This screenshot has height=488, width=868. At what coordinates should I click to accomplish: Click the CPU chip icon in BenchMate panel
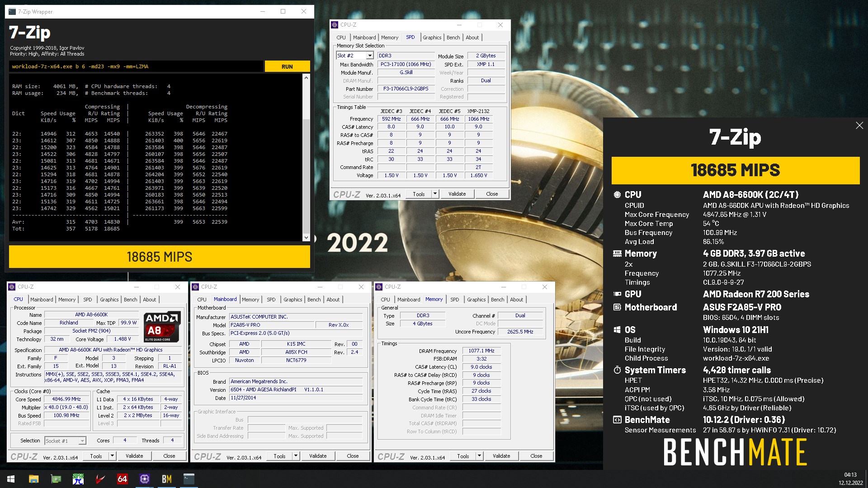pos(617,195)
